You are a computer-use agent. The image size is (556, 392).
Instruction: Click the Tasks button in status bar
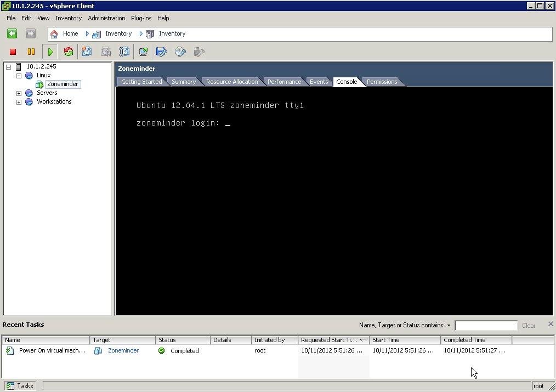click(20, 386)
